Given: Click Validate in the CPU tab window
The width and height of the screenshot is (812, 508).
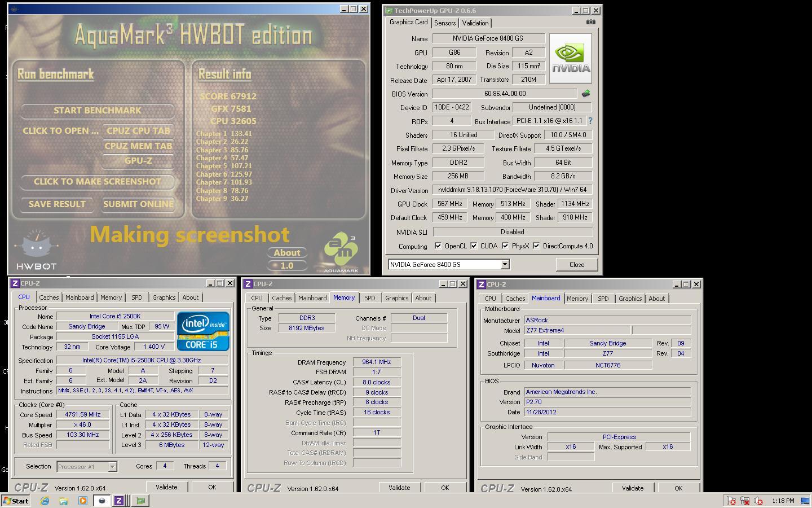Looking at the screenshot, I should click(x=166, y=487).
